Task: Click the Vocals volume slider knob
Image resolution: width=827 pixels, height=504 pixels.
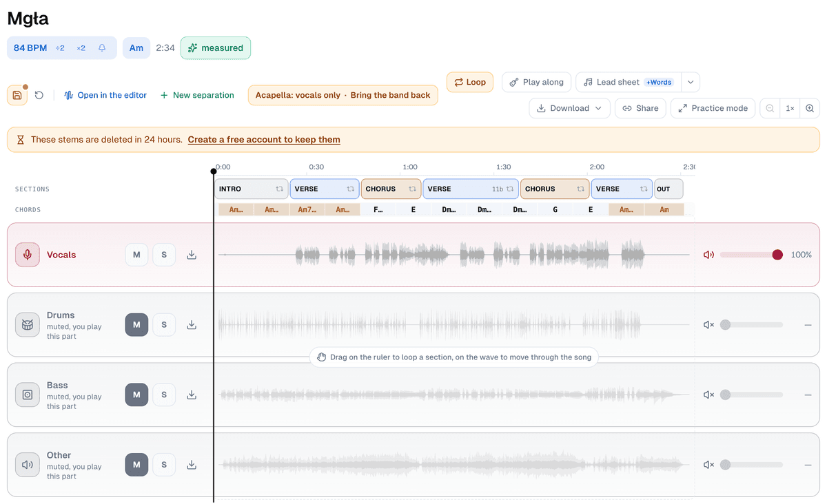Action: click(777, 255)
